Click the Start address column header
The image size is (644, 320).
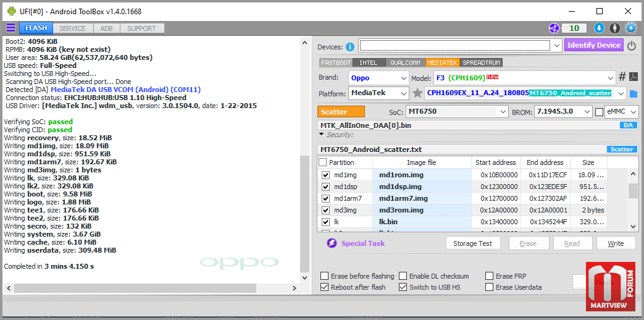(496, 162)
